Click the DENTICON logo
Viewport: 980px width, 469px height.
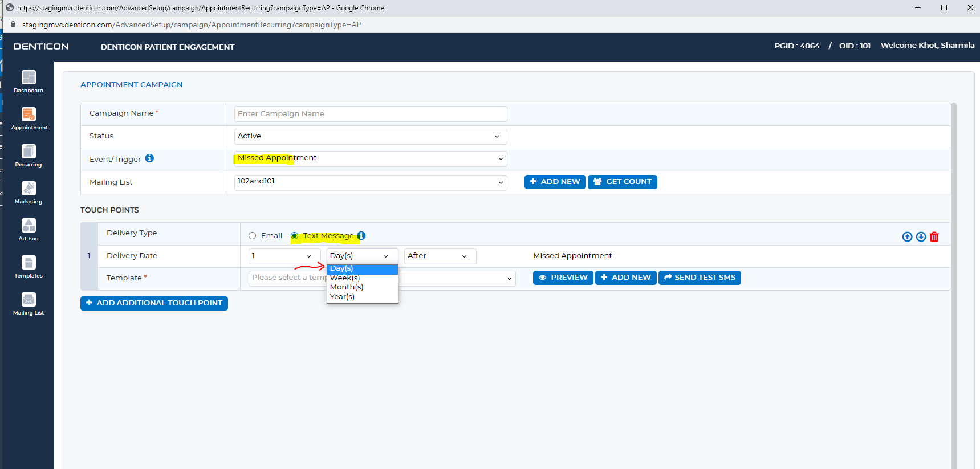[x=41, y=47]
